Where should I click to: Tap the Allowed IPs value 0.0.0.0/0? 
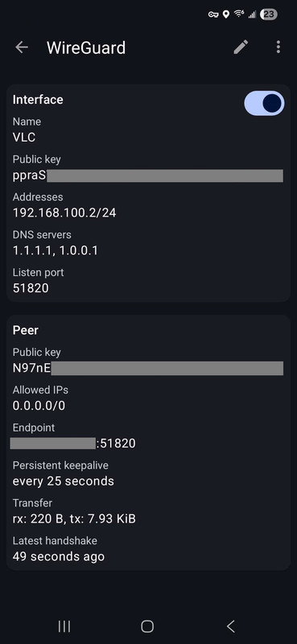pyautogui.click(x=39, y=406)
